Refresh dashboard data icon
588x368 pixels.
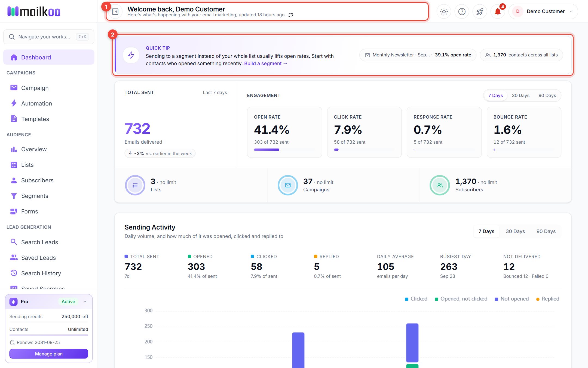point(291,15)
